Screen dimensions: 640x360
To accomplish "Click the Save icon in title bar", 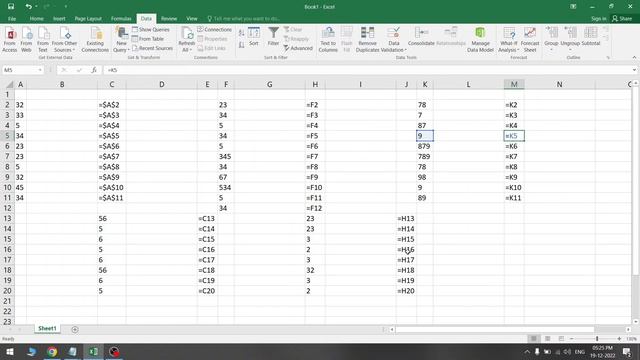I will [11, 7].
